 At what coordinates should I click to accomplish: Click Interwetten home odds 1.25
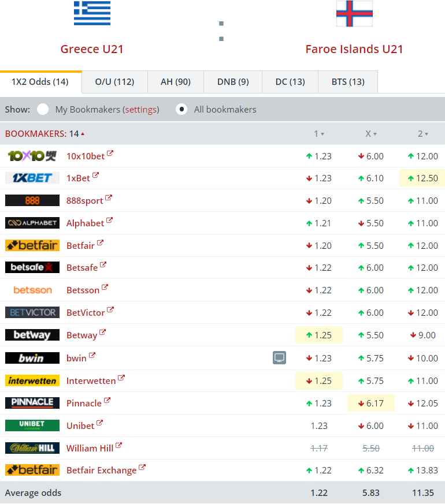(319, 380)
